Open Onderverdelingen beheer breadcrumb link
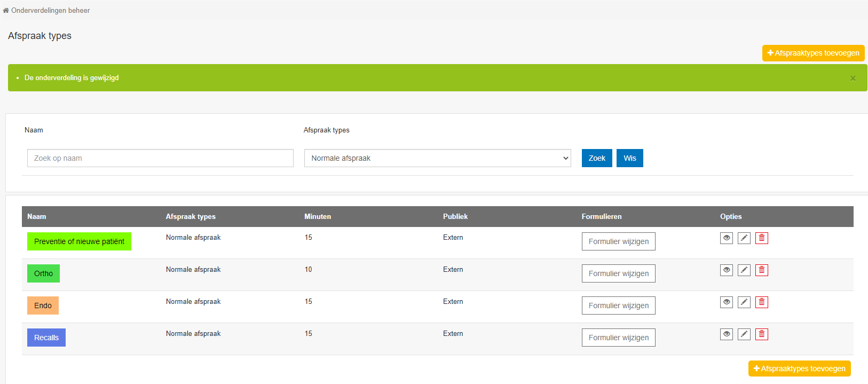The width and height of the screenshot is (868, 384). tap(50, 11)
